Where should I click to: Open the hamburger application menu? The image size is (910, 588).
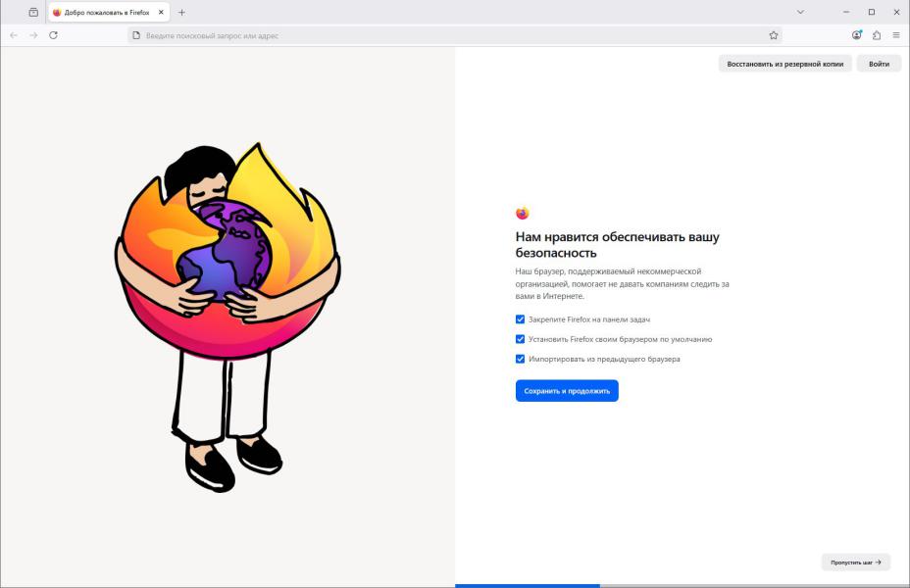coord(895,35)
